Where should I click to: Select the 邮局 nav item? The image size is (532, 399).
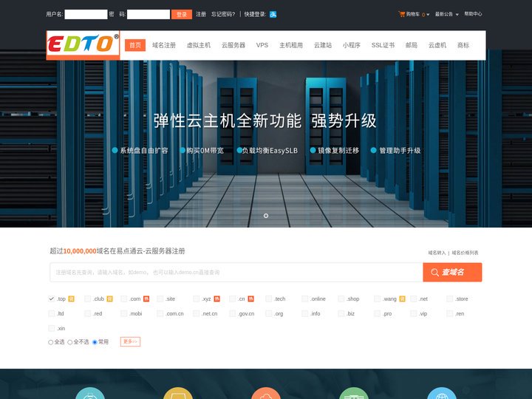coord(412,45)
